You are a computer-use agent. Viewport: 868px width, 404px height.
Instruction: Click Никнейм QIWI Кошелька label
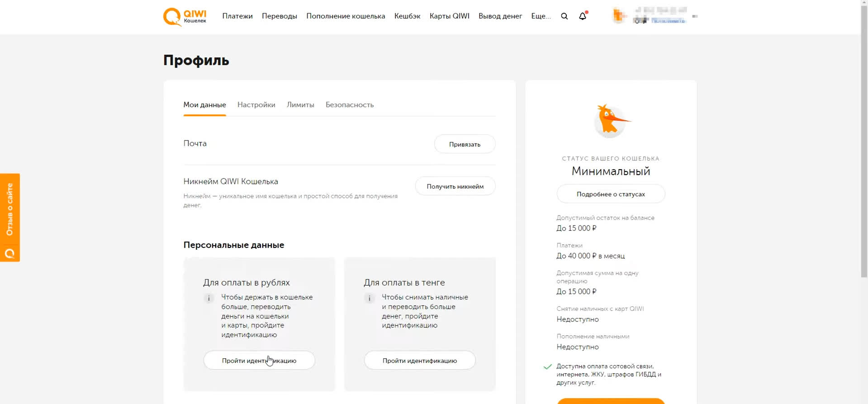click(x=231, y=181)
